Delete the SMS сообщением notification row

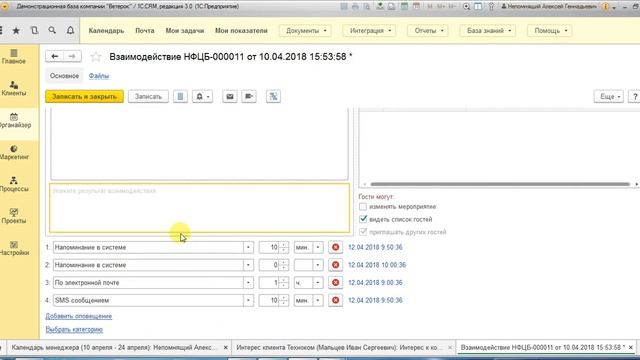pos(336,300)
